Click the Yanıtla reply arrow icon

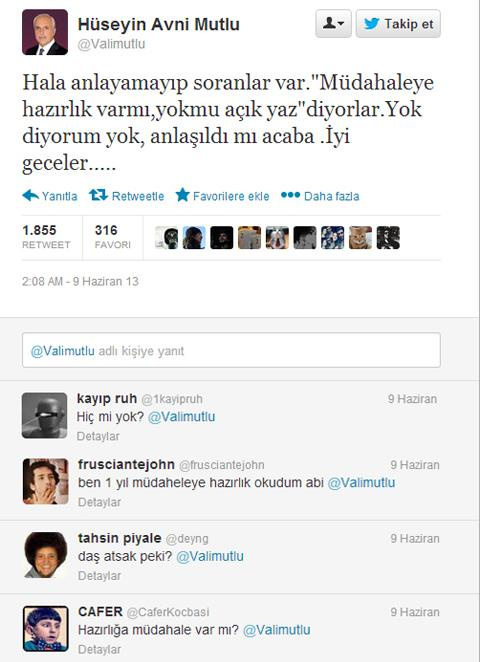(x=31, y=195)
